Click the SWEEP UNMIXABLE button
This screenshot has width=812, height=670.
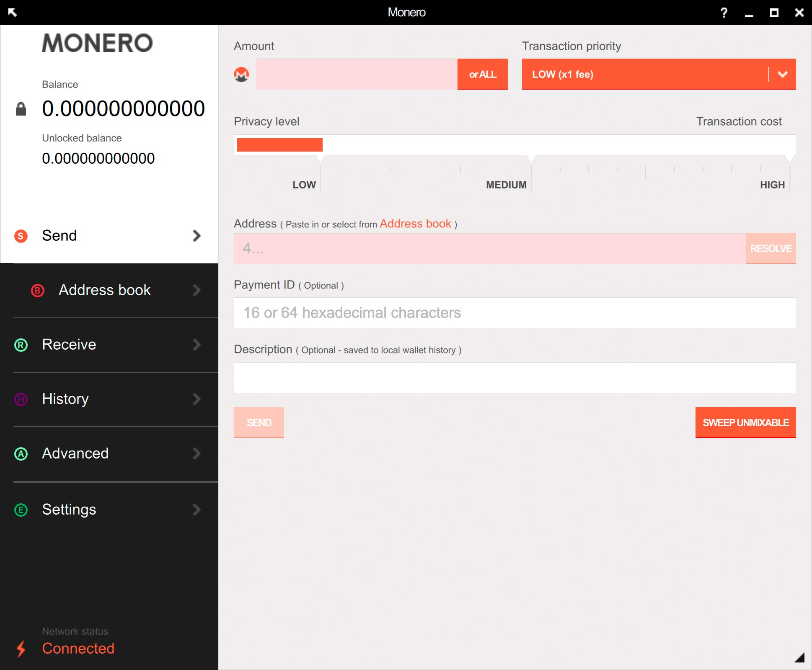click(x=745, y=423)
